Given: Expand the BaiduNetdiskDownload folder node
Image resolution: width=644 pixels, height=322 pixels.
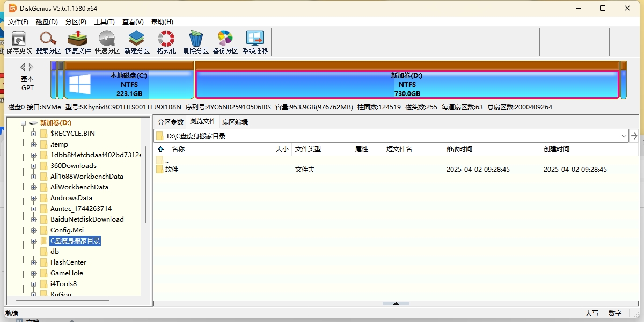Looking at the screenshot, I should click(x=33, y=219).
